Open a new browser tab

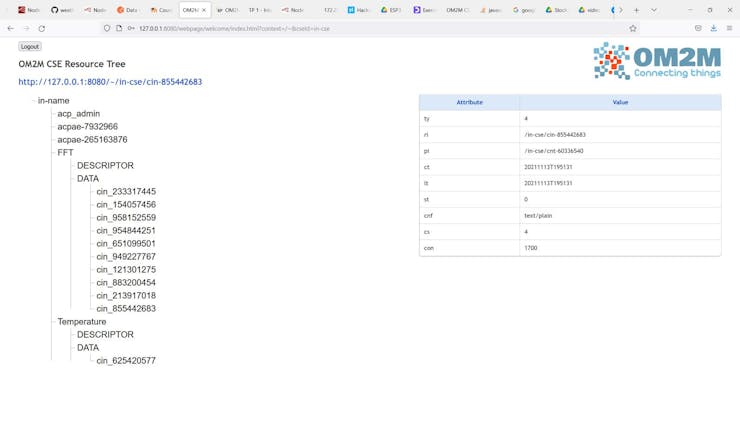[x=636, y=10]
